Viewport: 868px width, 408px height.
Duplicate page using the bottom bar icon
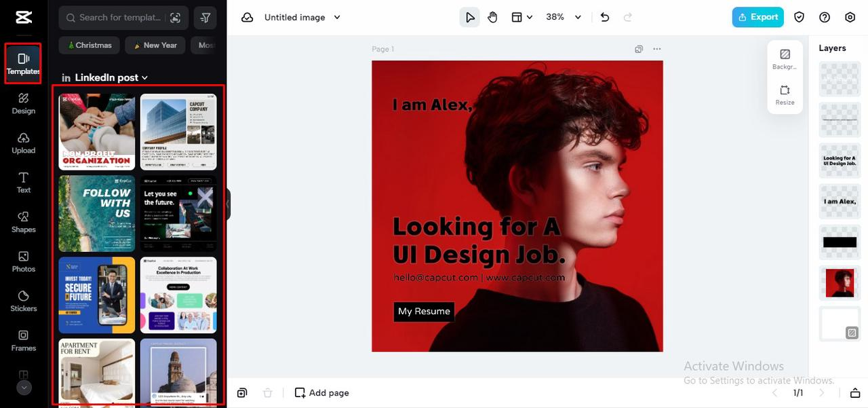(x=242, y=392)
